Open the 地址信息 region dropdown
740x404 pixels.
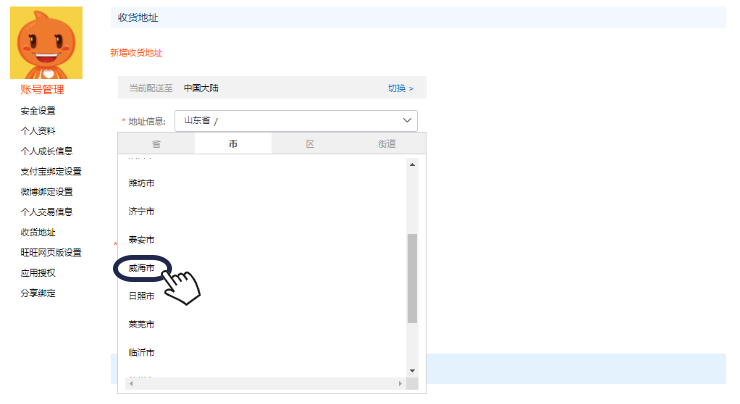pos(295,121)
